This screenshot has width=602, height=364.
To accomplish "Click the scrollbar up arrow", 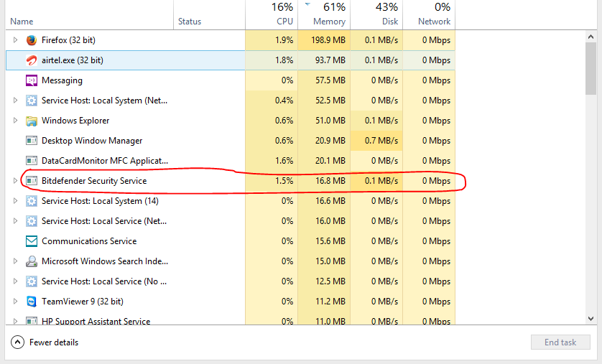I will pos(591,37).
